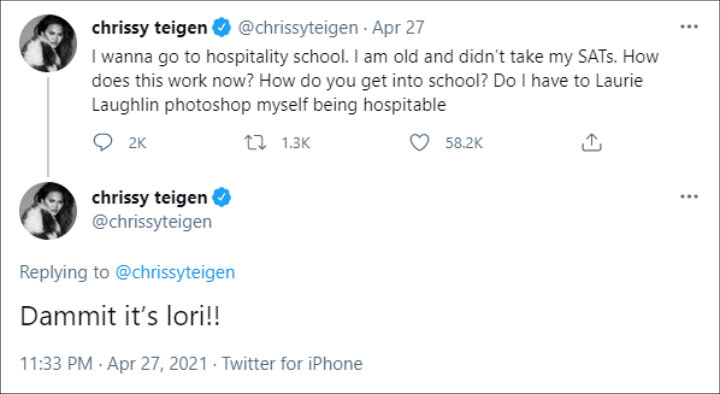720x394 pixels.
Task: Click the Dammit it's lori!! tweet text
Action: [120, 316]
